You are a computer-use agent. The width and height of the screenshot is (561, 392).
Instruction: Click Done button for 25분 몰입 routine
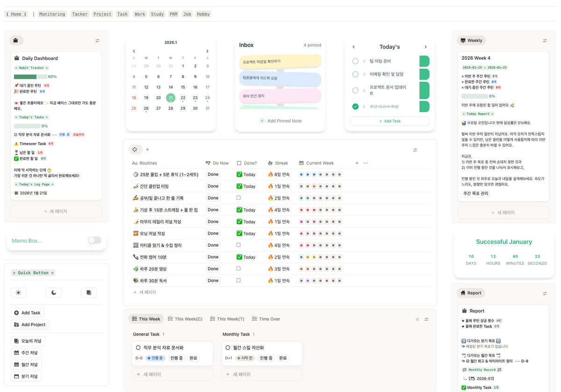[x=213, y=174]
